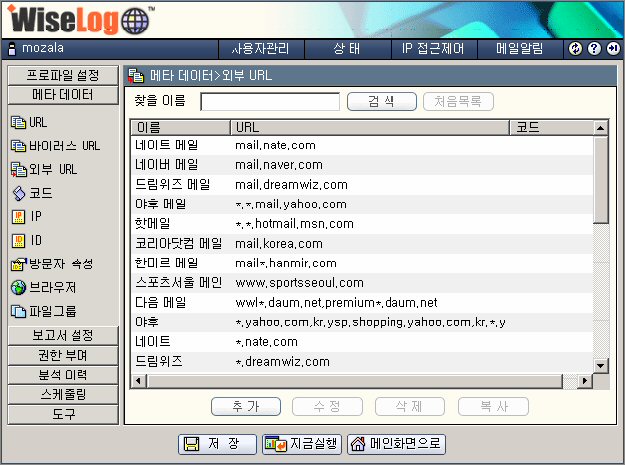Select the 브라우저 globe icon
The image size is (625, 465).
click(x=18, y=287)
